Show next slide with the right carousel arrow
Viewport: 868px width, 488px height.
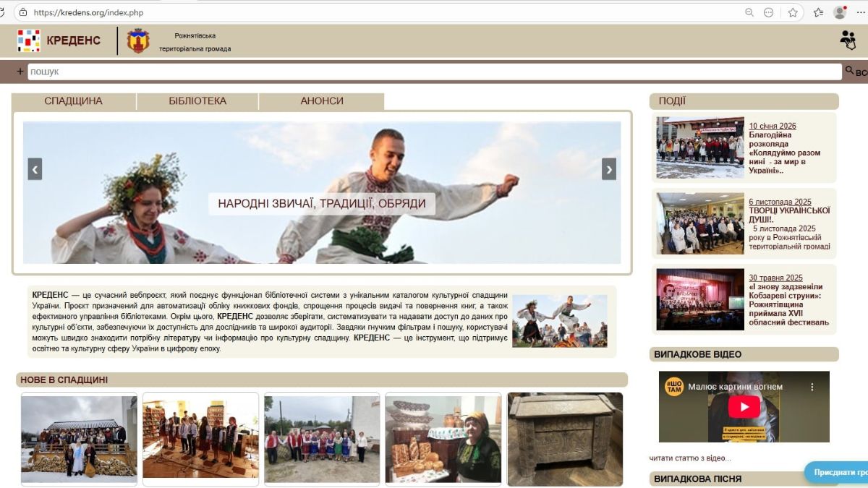(608, 169)
